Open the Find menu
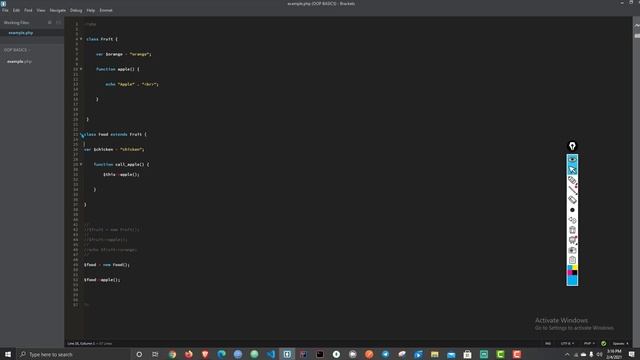 click(28, 10)
